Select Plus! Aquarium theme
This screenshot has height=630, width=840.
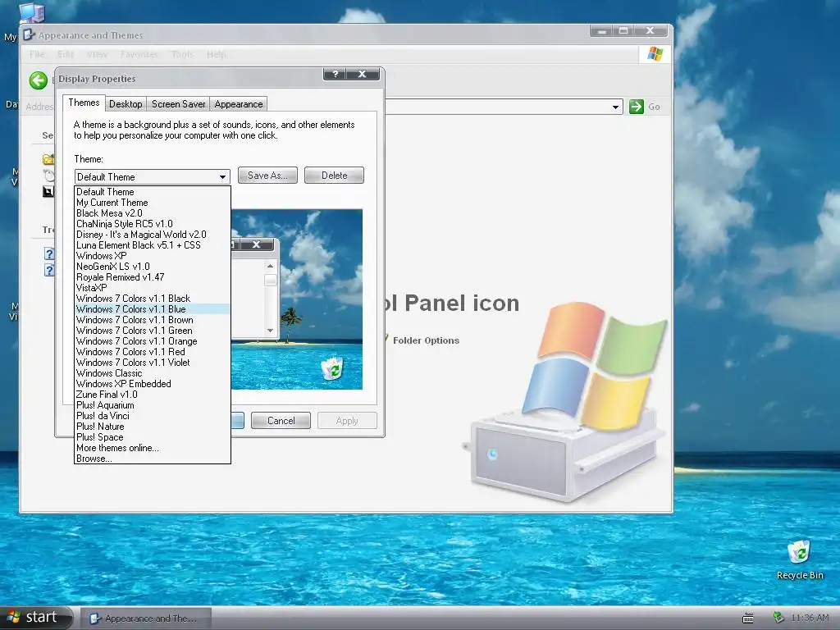click(x=152, y=405)
